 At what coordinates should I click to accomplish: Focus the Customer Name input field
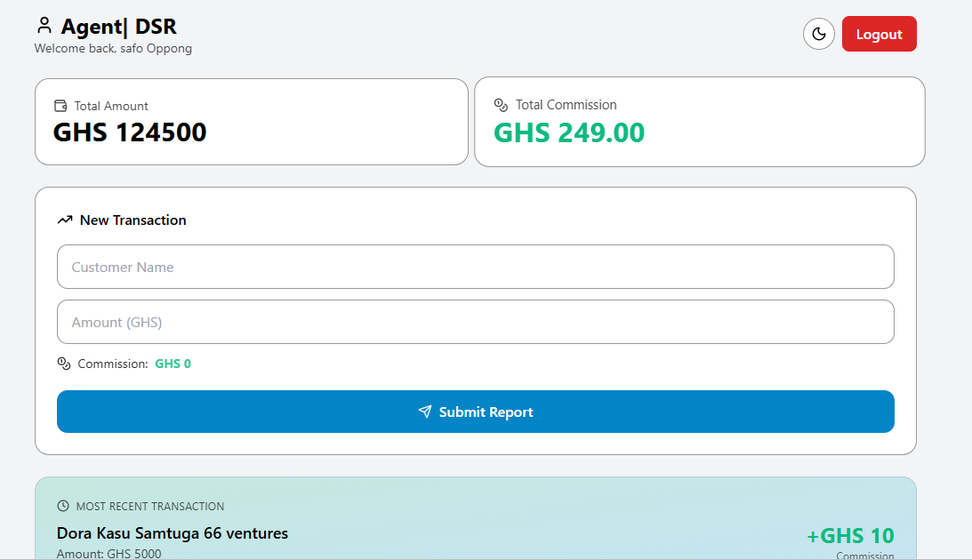click(x=475, y=267)
